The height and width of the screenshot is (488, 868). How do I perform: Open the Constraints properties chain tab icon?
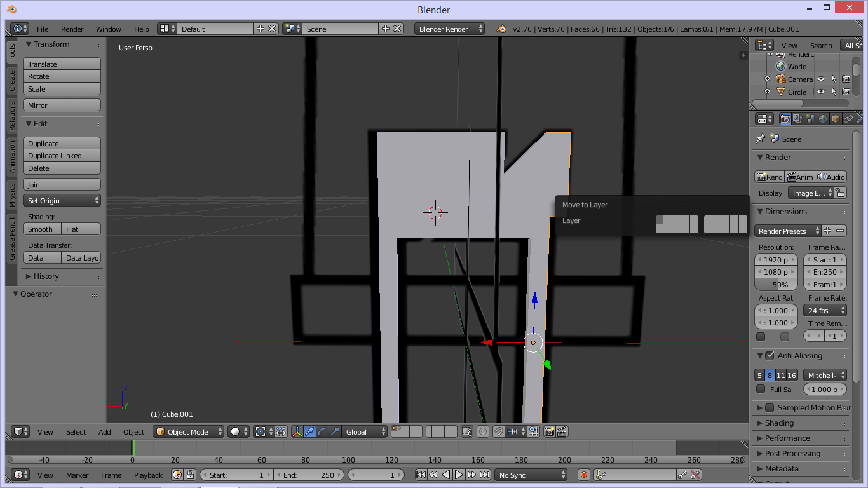pyautogui.click(x=848, y=119)
